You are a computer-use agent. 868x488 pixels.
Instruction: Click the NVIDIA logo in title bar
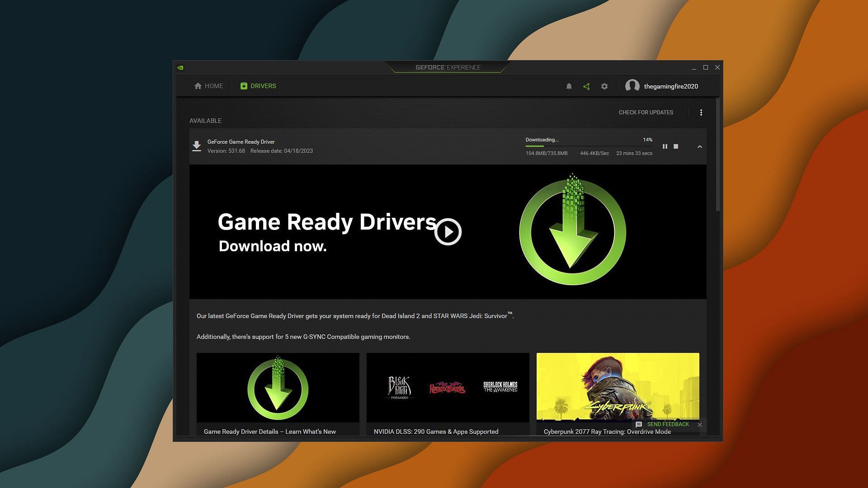tap(180, 68)
